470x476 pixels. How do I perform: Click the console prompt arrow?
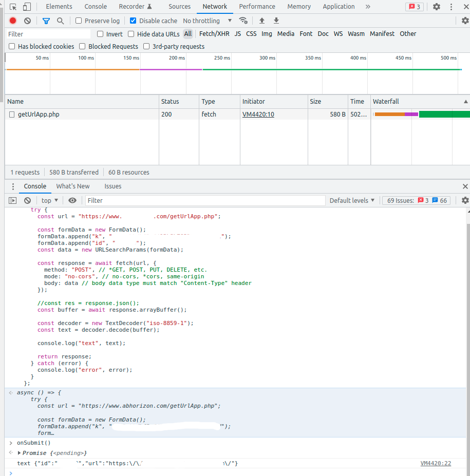11,473
